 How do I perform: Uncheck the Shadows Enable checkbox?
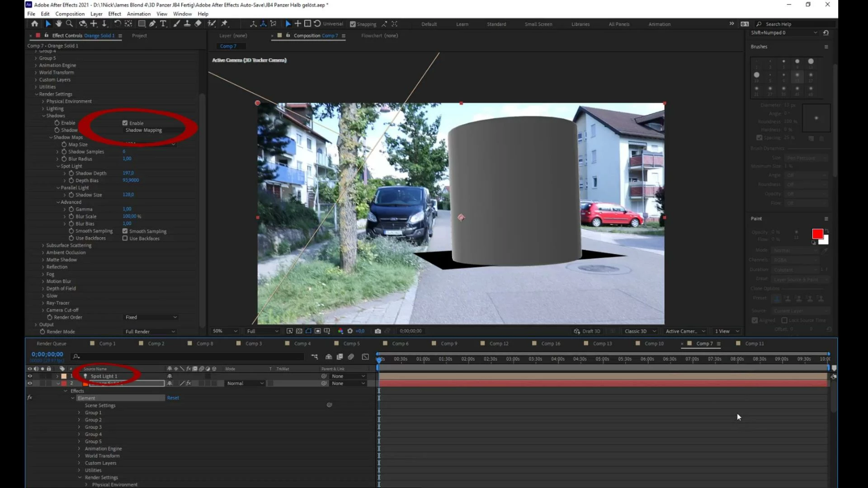(125, 123)
